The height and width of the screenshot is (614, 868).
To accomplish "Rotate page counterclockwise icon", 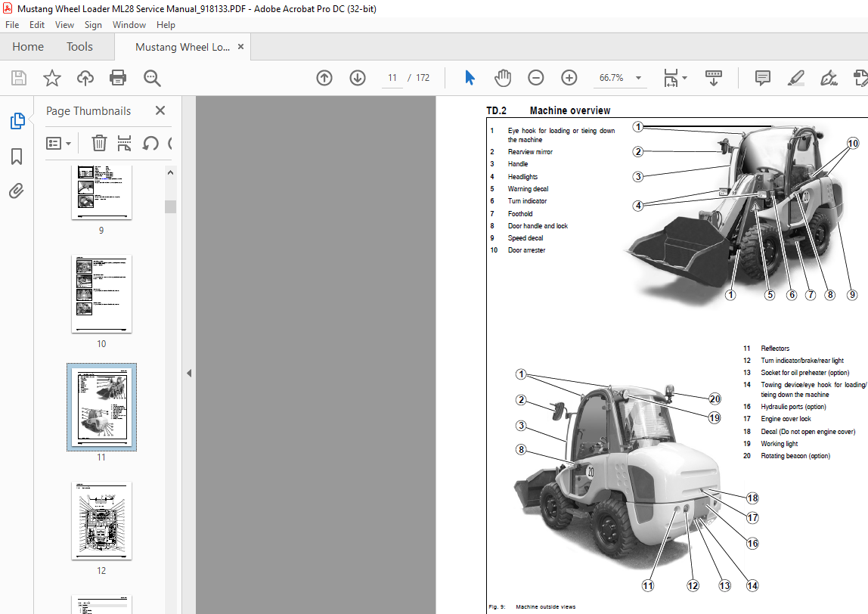I will point(150,144).
